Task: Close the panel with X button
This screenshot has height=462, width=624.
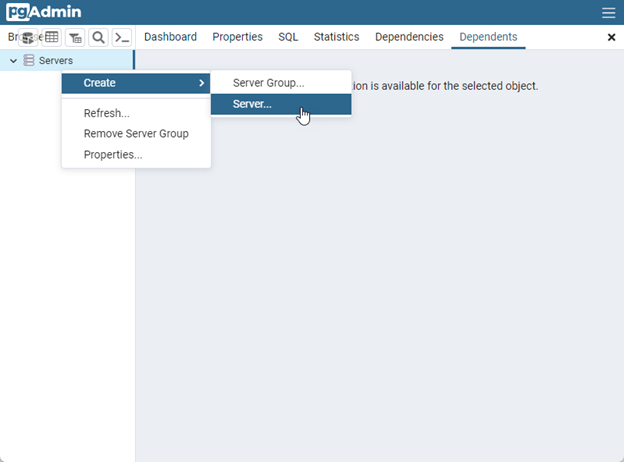Action: 612,37
